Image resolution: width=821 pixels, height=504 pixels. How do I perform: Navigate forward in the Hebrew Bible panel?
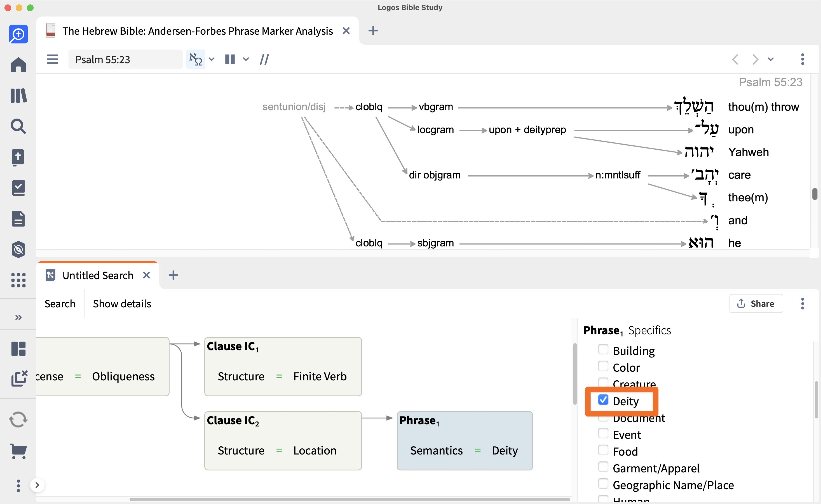coord(755,59)
